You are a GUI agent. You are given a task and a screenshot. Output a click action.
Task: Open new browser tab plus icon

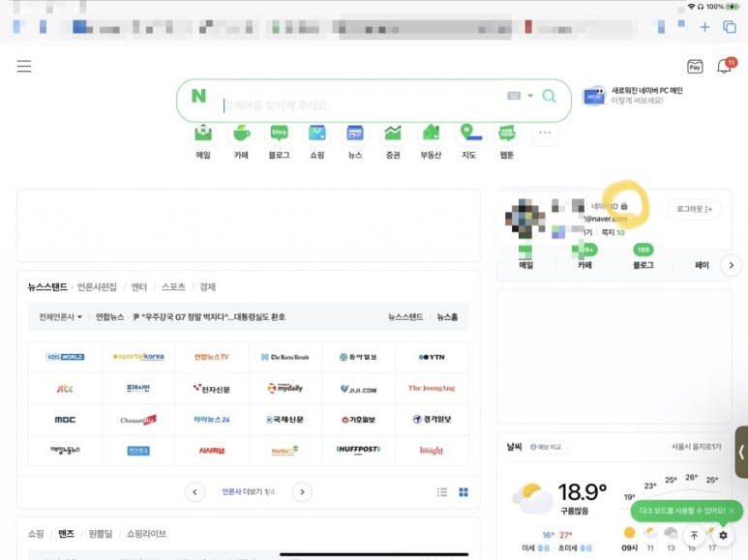704,27
